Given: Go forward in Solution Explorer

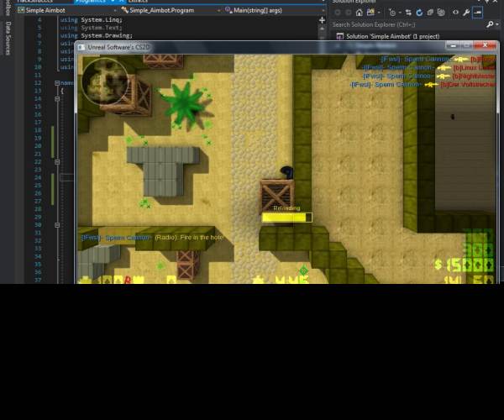Looking at the screenshot, I should tap(349, 13).
